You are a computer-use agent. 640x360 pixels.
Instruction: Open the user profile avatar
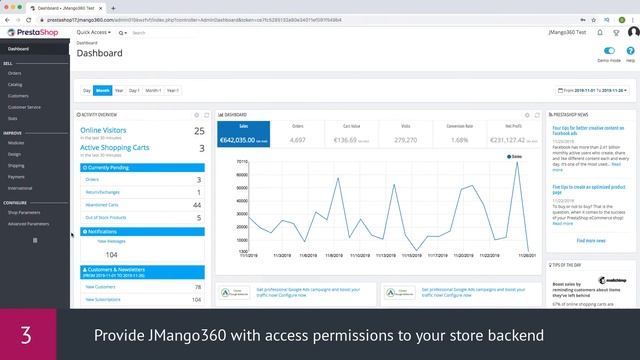click(x=633, y=32)
